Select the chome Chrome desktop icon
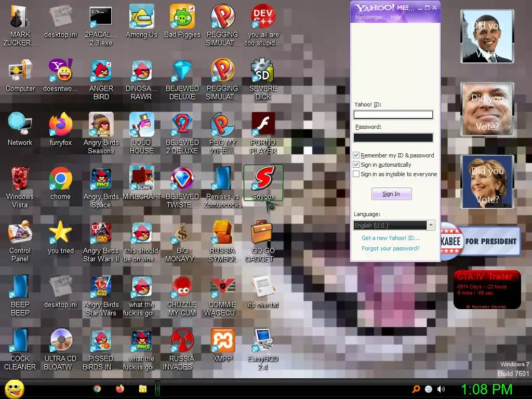 coord(60,183)
